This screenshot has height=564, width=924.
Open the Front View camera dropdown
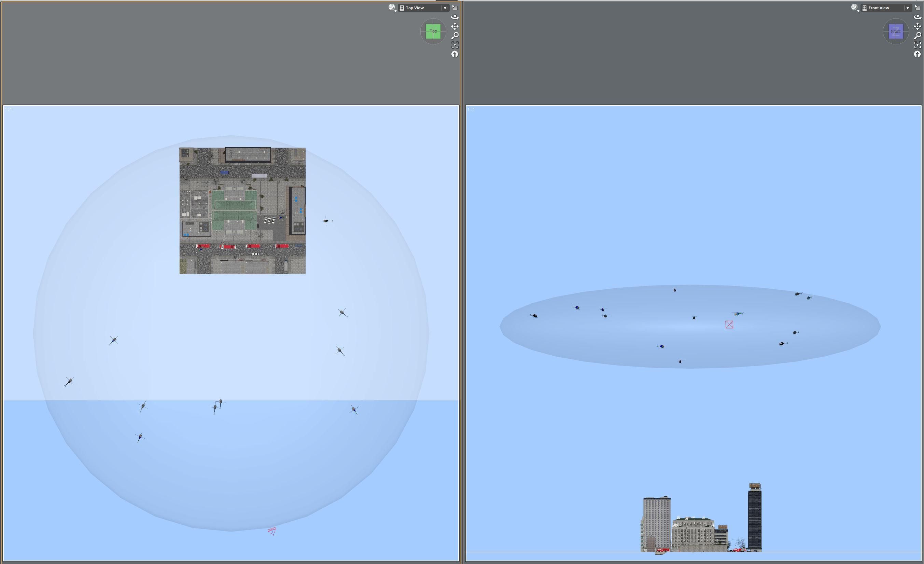908,8
